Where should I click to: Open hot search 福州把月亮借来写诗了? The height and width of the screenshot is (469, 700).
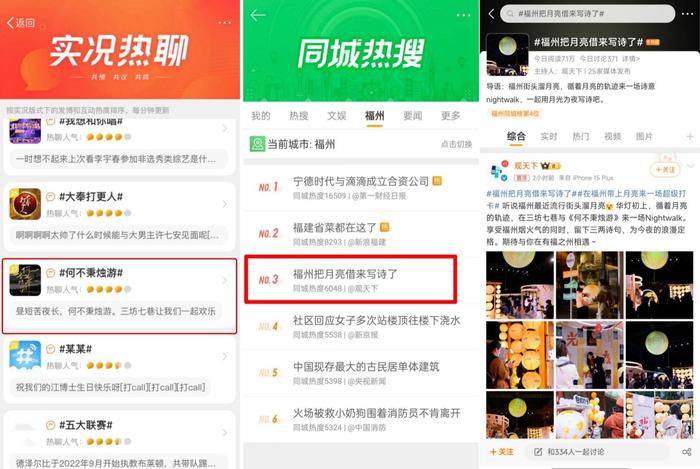(350, 280)
